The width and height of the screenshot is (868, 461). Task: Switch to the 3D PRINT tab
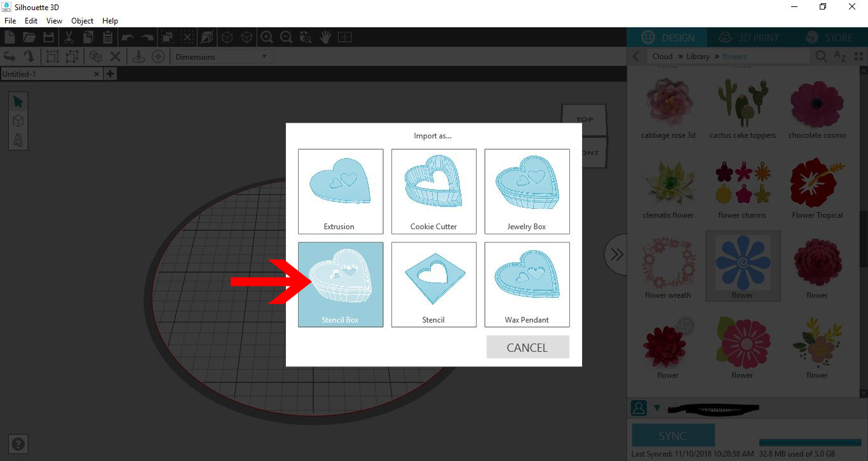point(747,37)
